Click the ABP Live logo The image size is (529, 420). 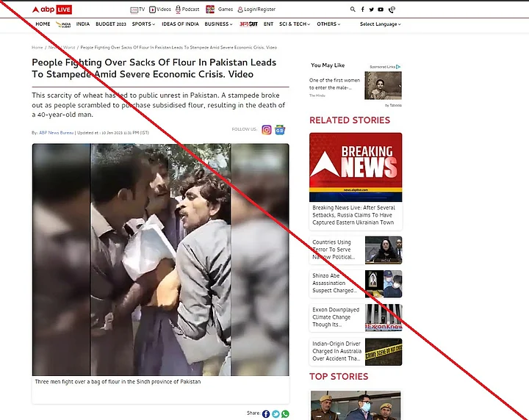(x=51, y=10)
